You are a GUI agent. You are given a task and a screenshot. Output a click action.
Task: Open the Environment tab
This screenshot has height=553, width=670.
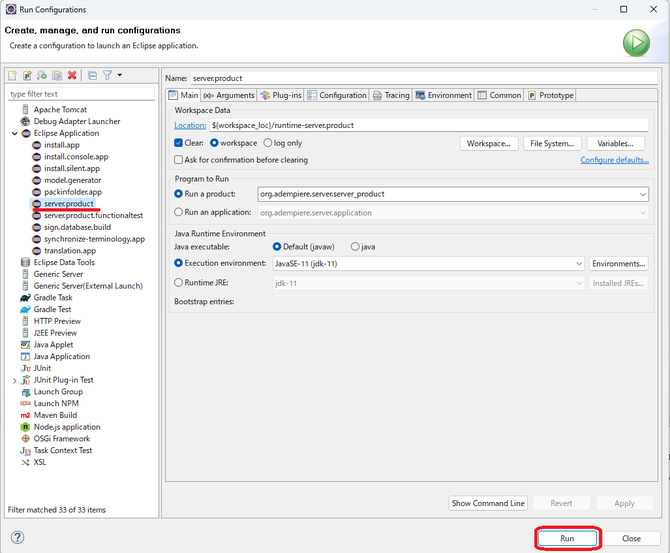(x=444, y=95)
